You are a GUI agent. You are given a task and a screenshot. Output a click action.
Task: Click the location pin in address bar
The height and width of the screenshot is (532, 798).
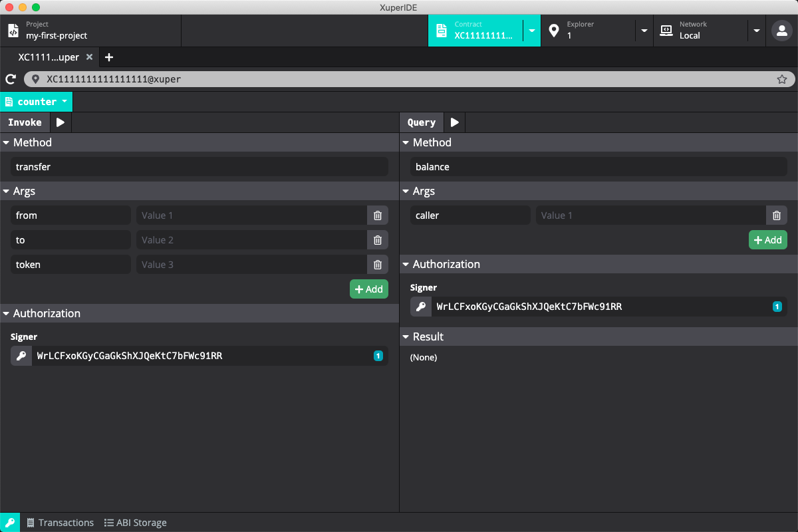36,79
